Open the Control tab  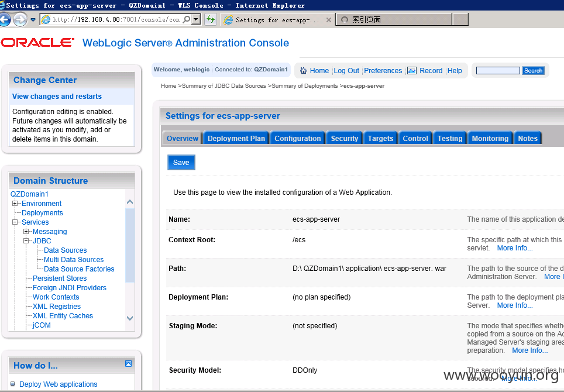pos(415,139)
